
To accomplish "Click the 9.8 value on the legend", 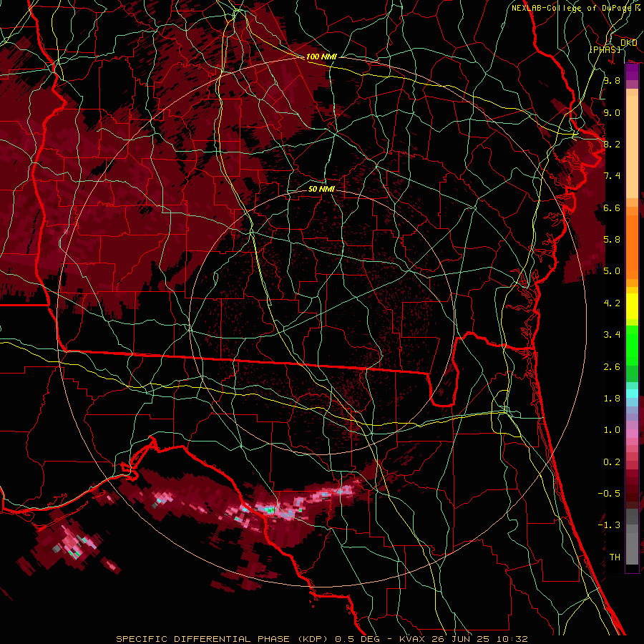I will click(612, 80).
